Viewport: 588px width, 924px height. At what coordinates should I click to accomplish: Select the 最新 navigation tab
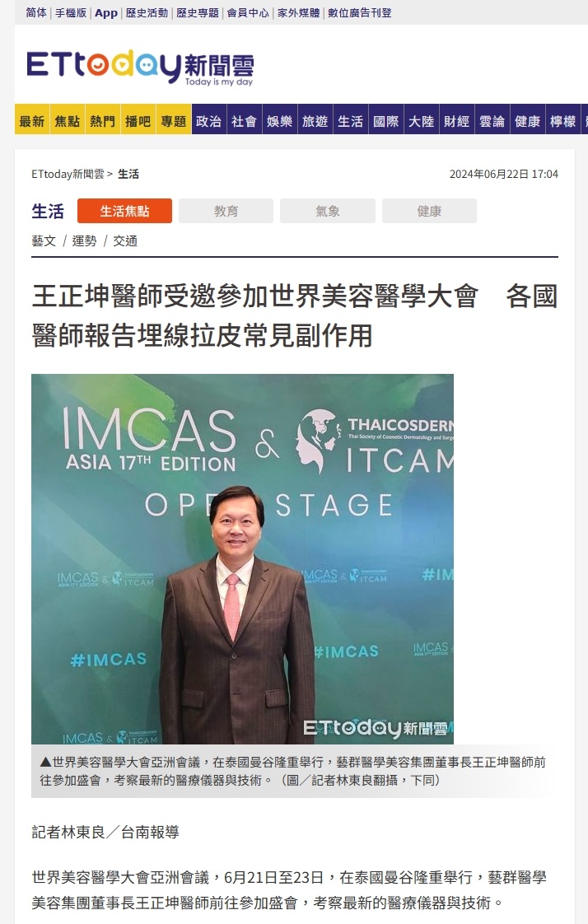click(x=32, y=121)
